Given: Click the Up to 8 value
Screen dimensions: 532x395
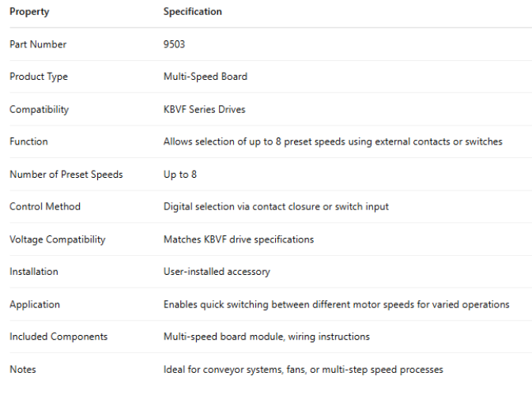Looking at the screenshot, I should (180, 174).
